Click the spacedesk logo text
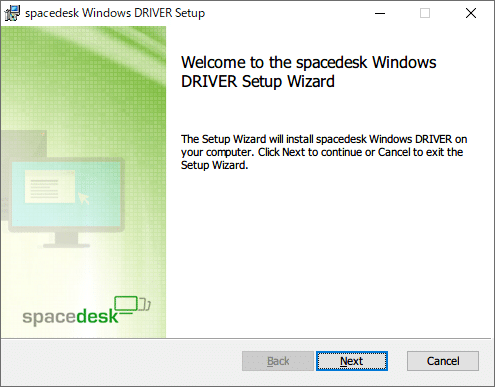Viewport: 495px width, 387px height. pyautogui.click(x=70, y=316)
